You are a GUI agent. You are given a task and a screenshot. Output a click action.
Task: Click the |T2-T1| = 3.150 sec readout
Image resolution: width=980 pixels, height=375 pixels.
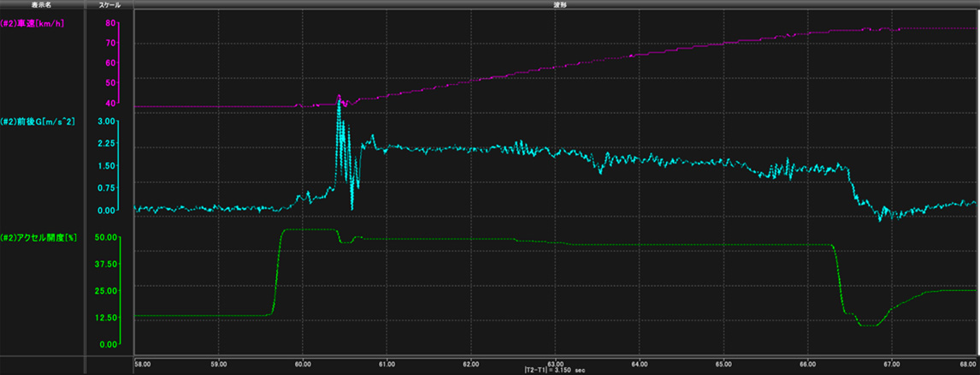[x=557, y=370]
